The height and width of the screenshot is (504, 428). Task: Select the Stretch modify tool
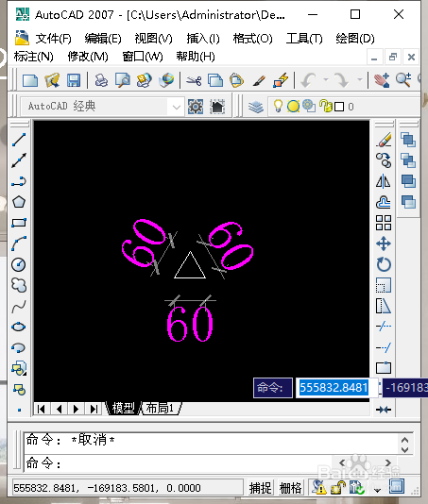pyautogui.click(x=384, y=307)
